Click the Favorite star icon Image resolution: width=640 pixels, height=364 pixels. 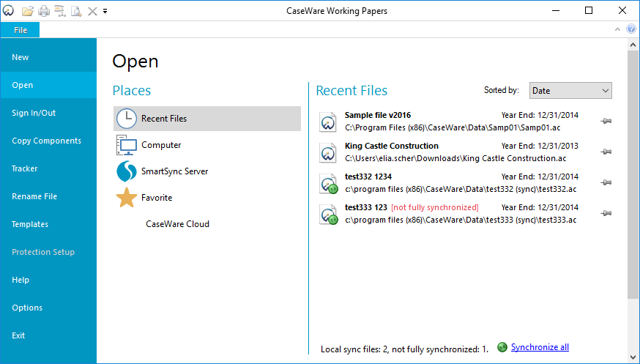(127, 198)
